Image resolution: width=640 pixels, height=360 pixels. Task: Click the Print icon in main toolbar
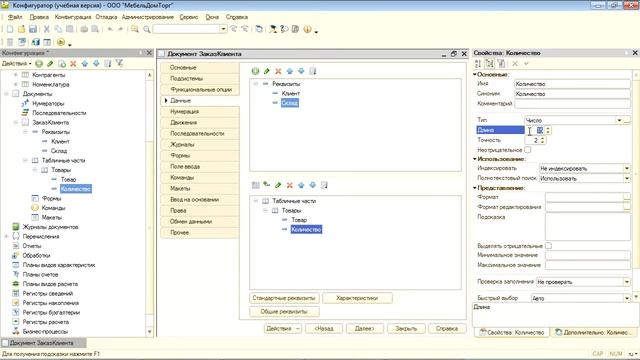click(84, 29)
